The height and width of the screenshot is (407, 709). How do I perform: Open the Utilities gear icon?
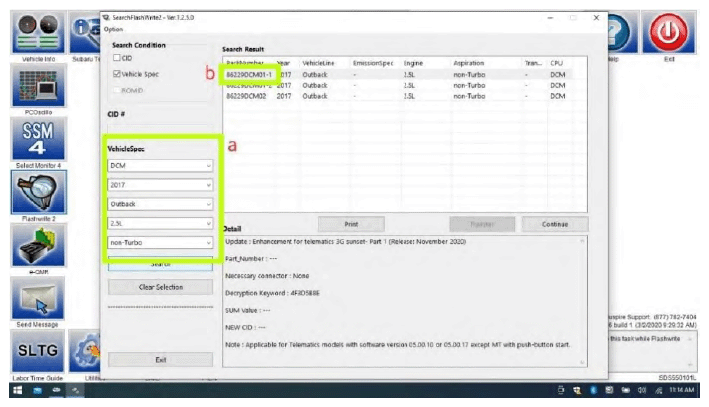[x=86, y=351]
